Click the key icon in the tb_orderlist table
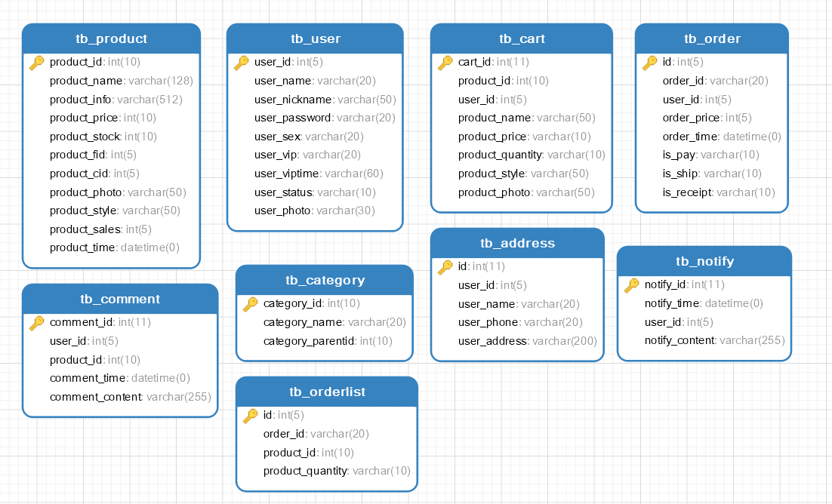The width and height of the screenshot is (832, 504). pos(250,415)
